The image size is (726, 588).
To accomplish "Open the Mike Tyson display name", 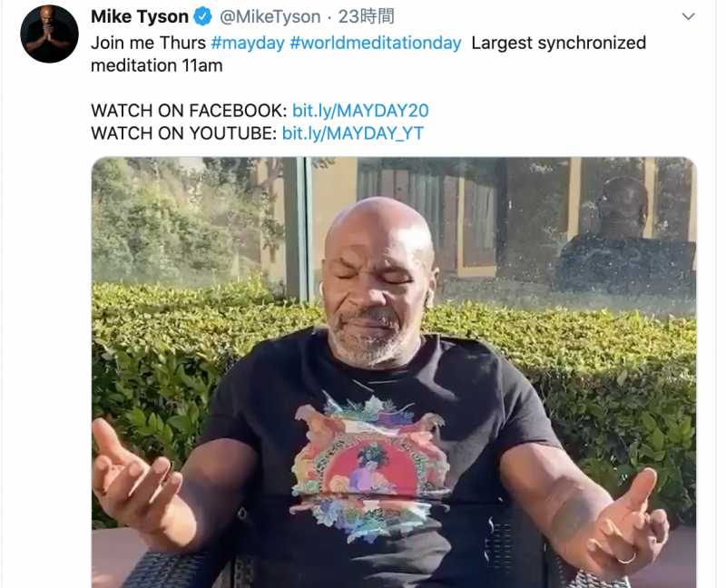I will click(x=140, y=16).
